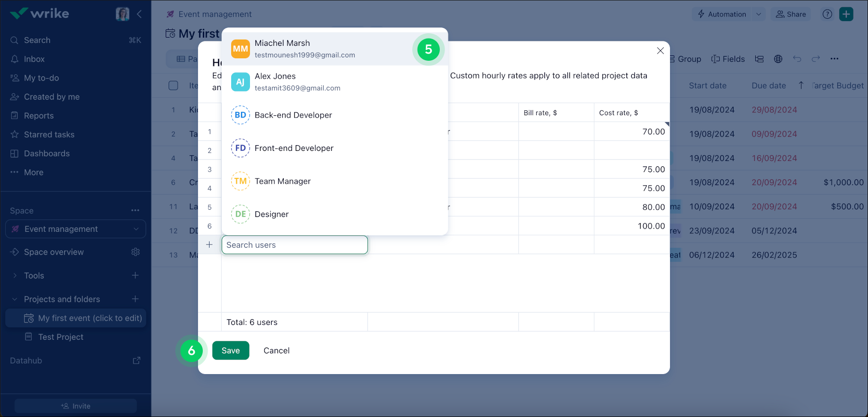Screen dimensions: 868x417
Task: Click the 70.00 cost rate cell
Action: point(632,132)
